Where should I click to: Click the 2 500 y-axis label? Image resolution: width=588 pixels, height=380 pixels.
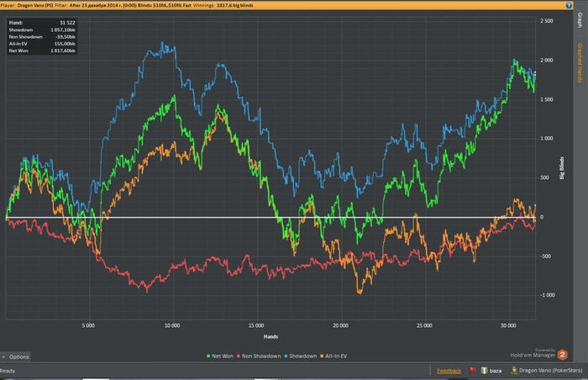[547, 21]
